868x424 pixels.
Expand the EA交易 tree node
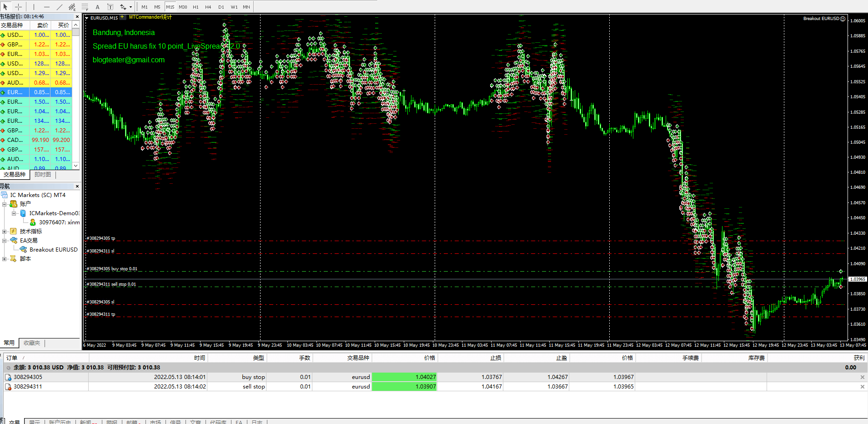pyautogui.click(x=4, y=240)
